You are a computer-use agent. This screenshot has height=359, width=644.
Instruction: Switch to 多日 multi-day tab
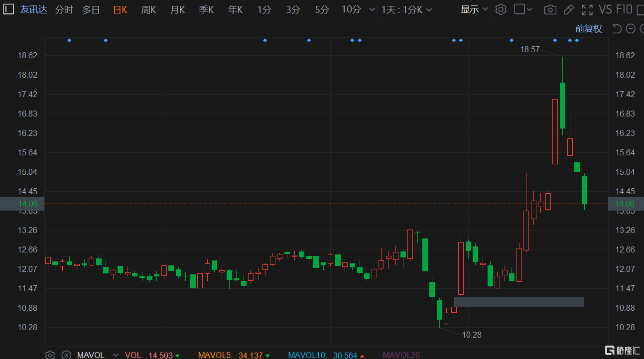click(x=91, y=9)
